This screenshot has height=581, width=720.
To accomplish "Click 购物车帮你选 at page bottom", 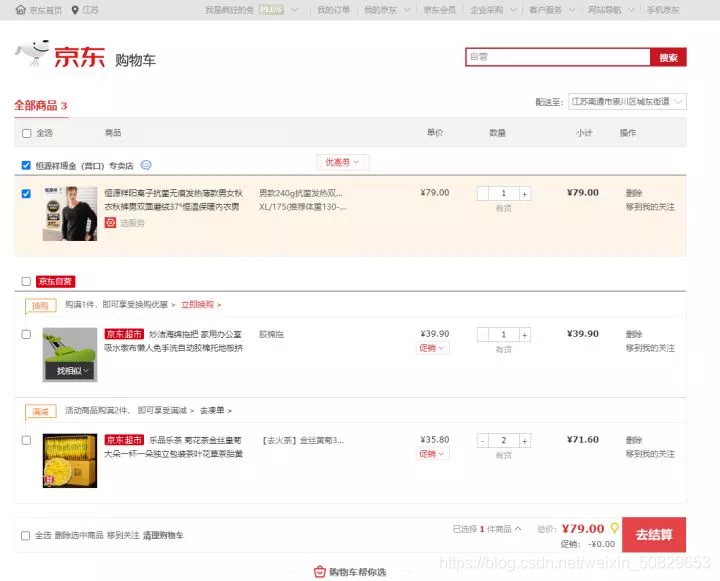I will tap(357, 572).
